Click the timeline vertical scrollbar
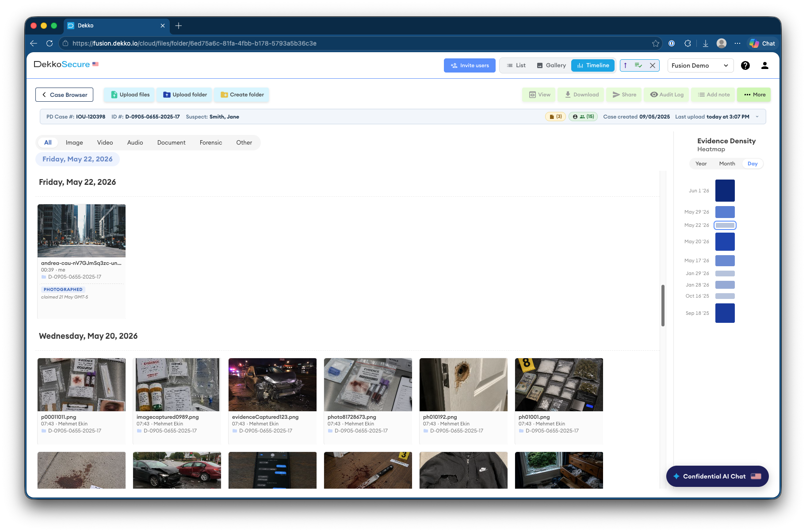The height and width of the screenshot is (532, 806). [x=663, y=306]
